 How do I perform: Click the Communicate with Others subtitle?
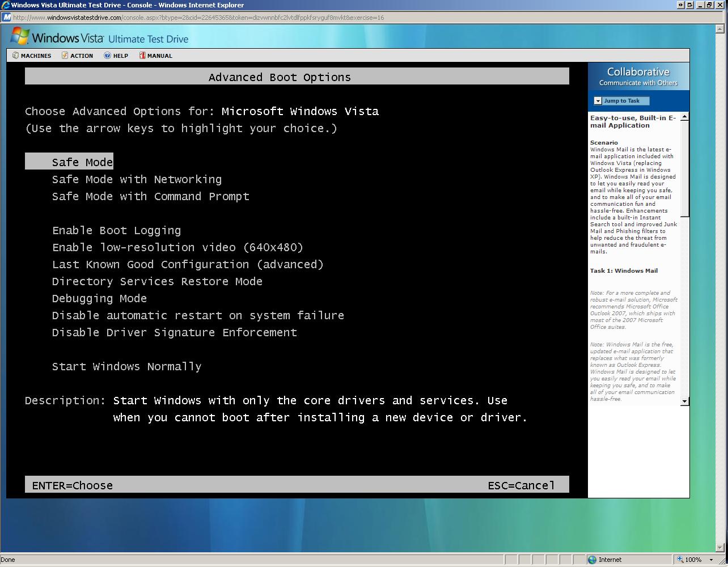click(x=638, y=83)
